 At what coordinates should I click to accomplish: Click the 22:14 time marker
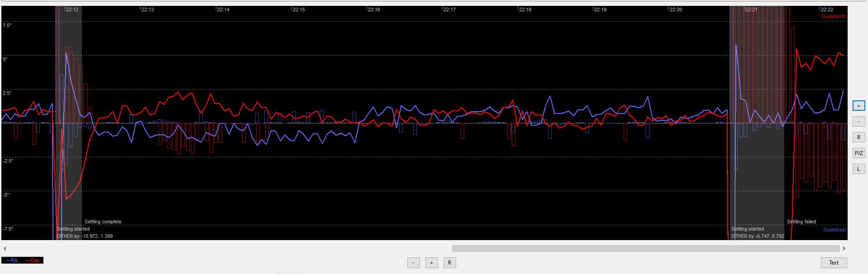coord(223,9)
